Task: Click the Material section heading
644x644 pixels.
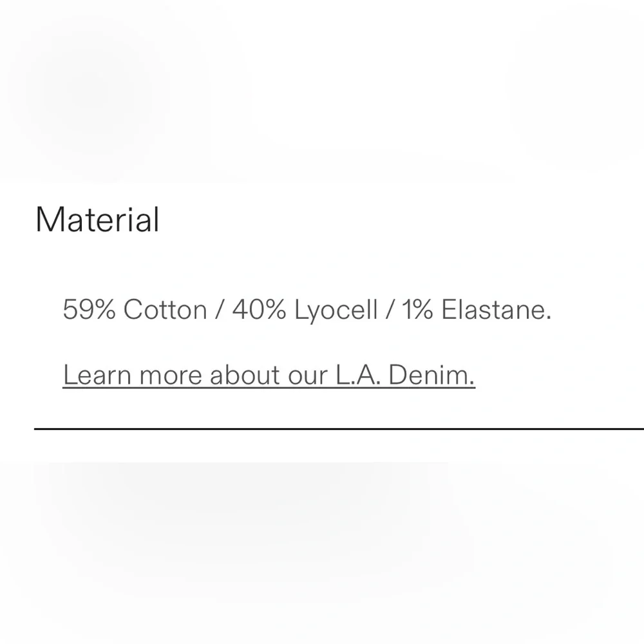Action: [97, 220]
